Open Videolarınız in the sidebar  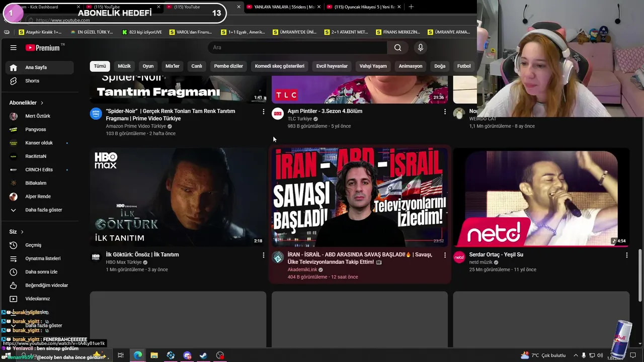pos(38,299)
